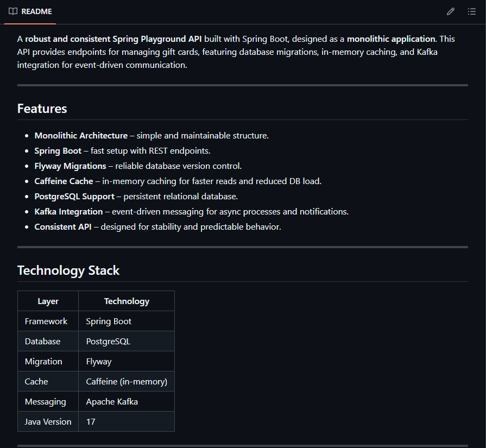Screen dimensions: 486x448
Task: Click the Java Version table cell
Action: click(x=48, y=422)
